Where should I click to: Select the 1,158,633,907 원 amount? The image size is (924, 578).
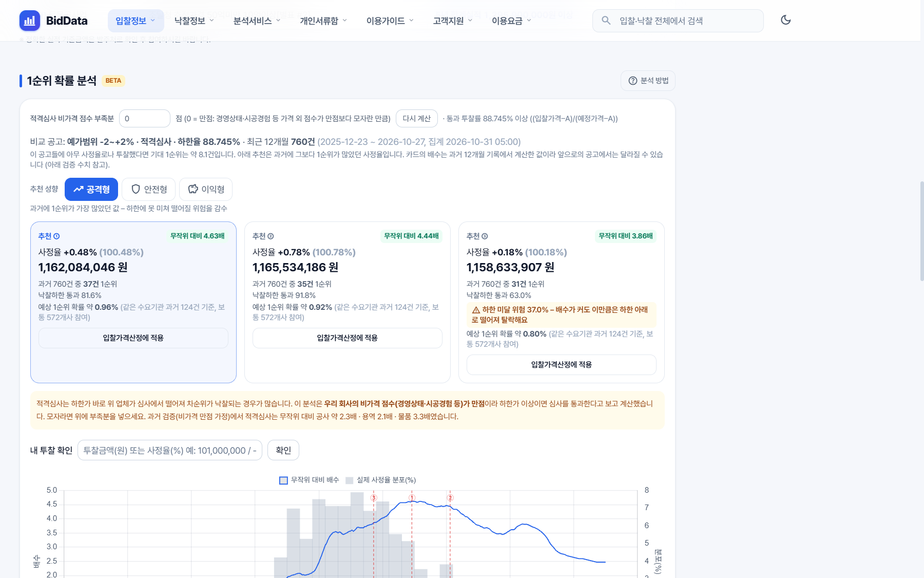[x=510, y=267]
